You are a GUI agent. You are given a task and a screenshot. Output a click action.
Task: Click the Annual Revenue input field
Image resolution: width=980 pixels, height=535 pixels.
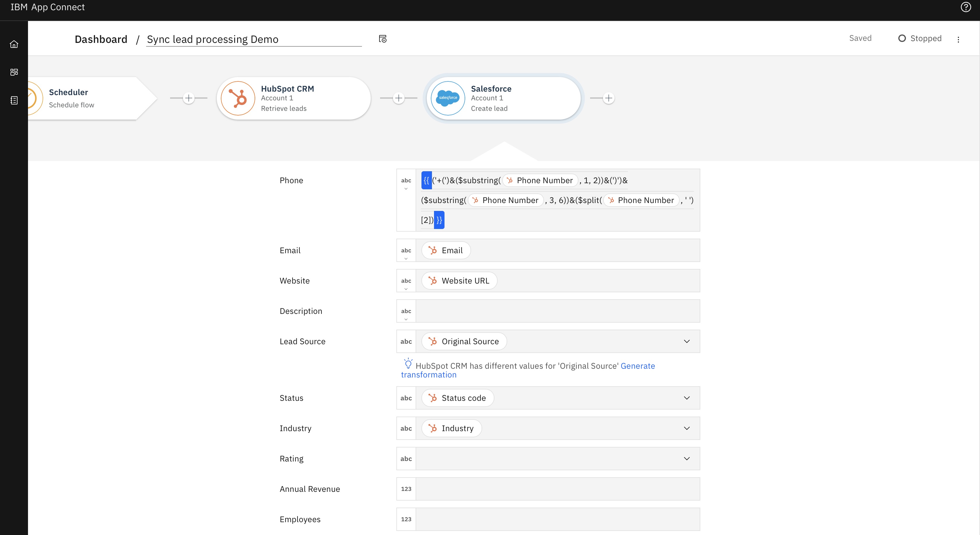click(x=558, y=489)
